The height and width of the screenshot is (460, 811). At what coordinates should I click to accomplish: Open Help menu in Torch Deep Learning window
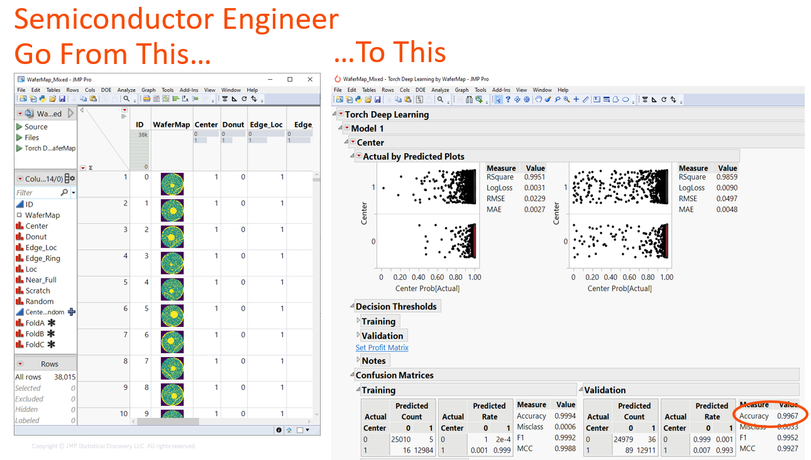(x=563, y=90)
